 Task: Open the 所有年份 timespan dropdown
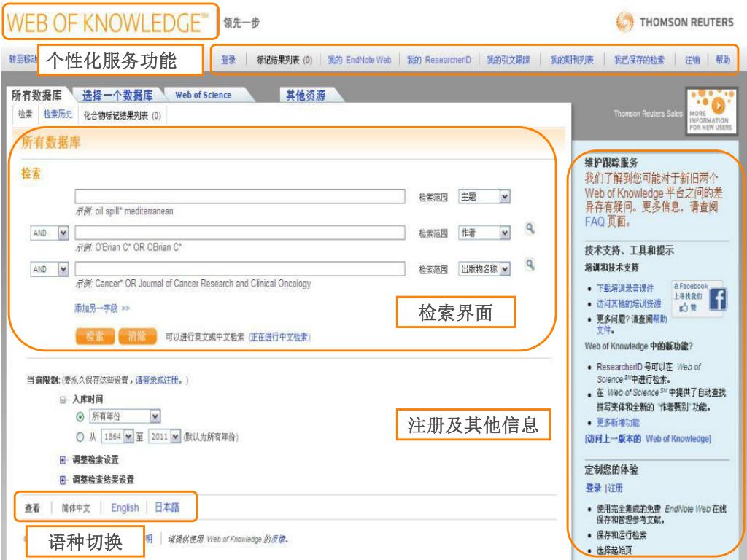[x=125, y=416]
